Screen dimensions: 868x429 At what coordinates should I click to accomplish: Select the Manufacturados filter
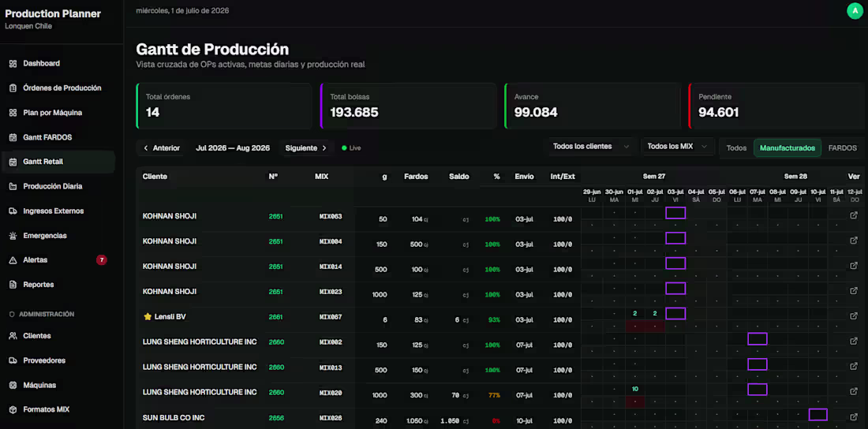click(x=788, y=147)
